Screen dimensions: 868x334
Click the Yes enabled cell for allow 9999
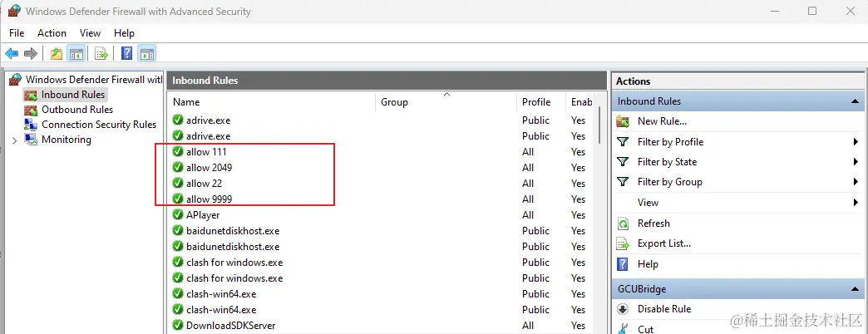pos(578,199)
